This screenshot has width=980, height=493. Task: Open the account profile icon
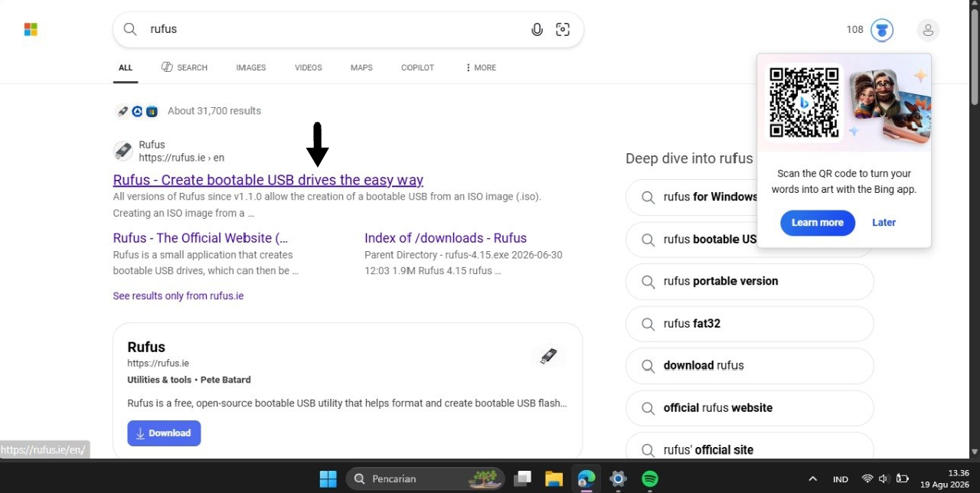pyautogui.click(x=928, y=30)
